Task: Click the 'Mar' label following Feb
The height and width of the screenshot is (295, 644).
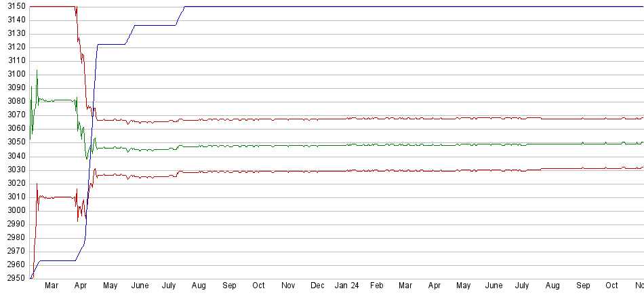Action: pos(405,286)
